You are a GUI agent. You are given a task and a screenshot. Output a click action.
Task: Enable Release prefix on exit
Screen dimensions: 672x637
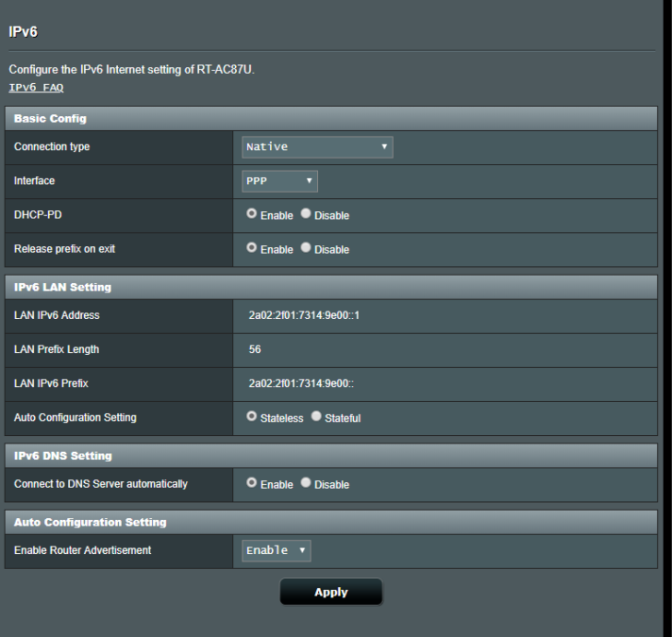252,249
